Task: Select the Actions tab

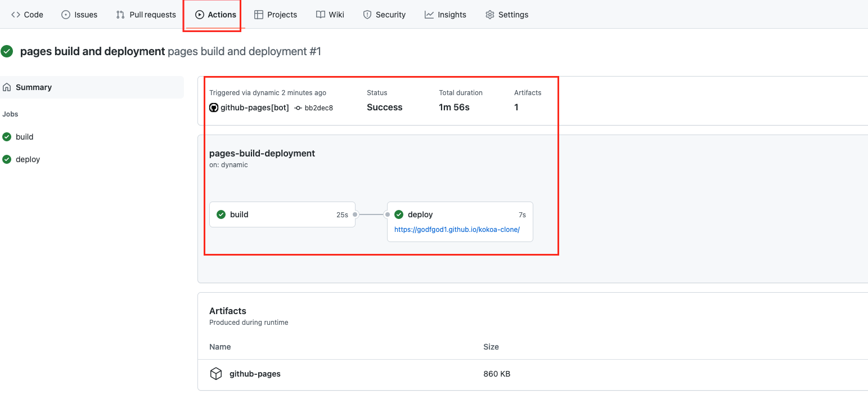Action: (215, 15)
